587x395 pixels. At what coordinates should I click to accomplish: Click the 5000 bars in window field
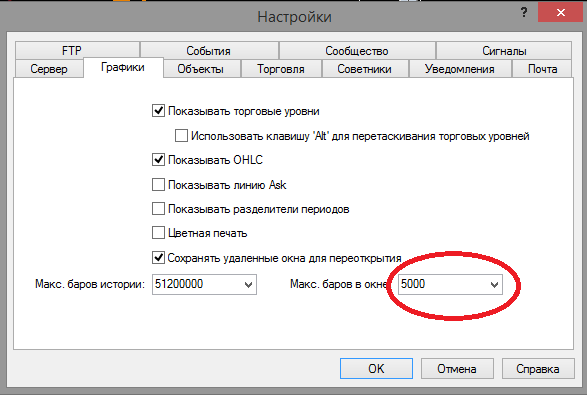(450, 284)
